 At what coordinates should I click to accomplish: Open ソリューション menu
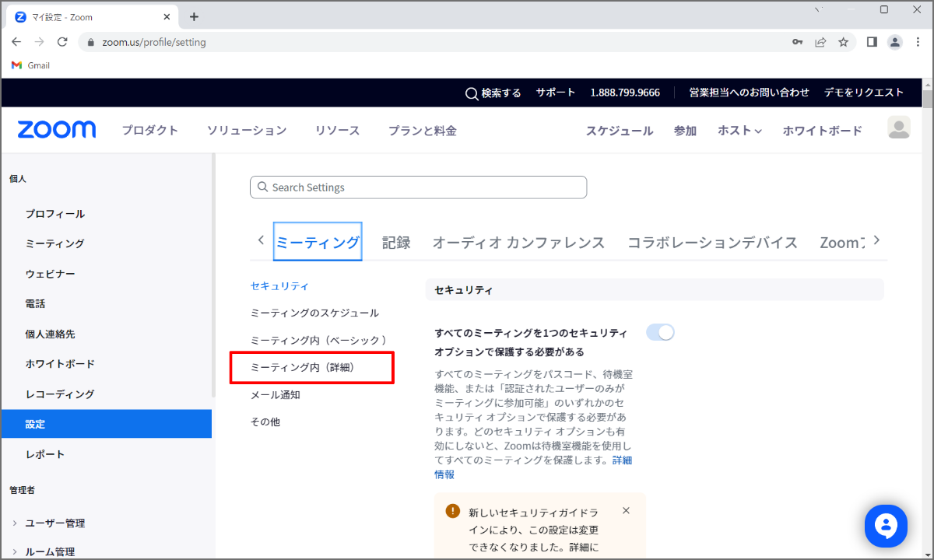[247, 131]
